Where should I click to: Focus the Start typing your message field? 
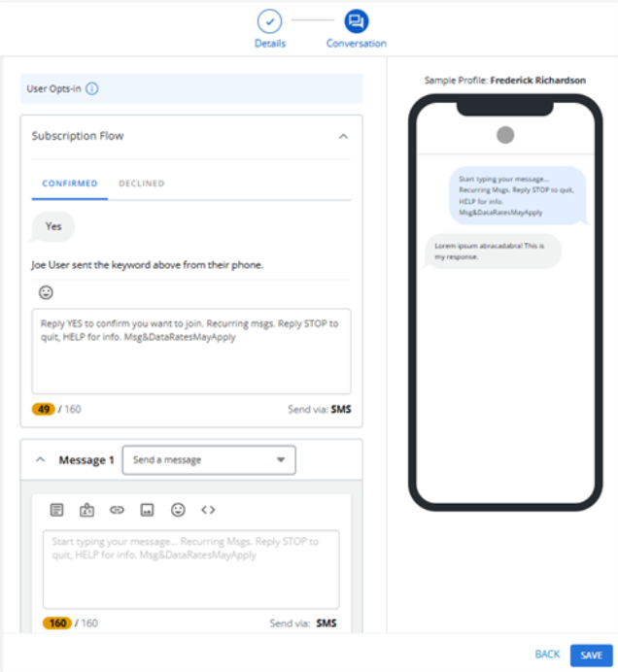(x=190, y=569)
